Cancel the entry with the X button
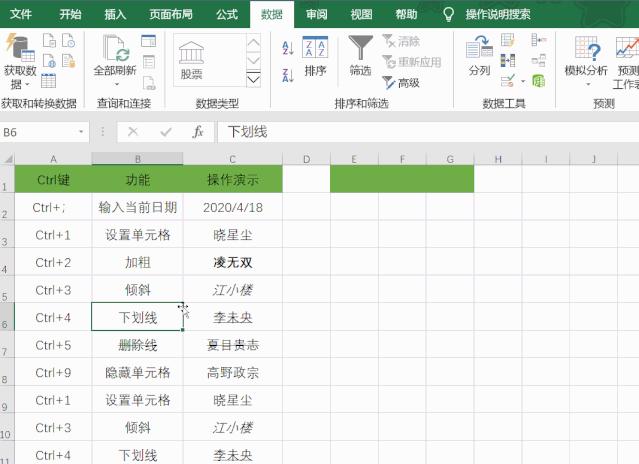 133,132
